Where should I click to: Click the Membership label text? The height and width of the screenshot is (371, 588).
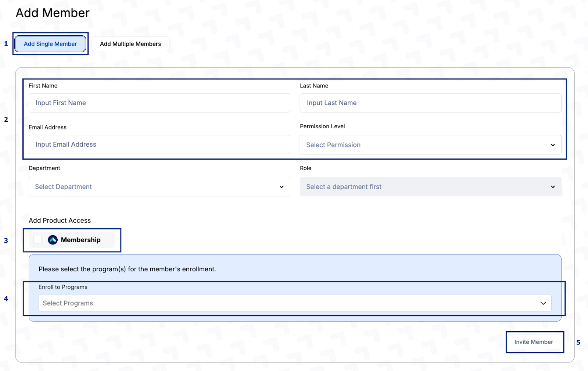[80, 240]
